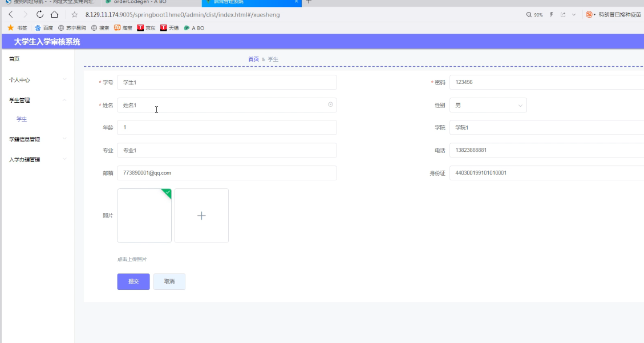
Task: Open the 天猫 bookmark
Action: [x=169, y=28]
